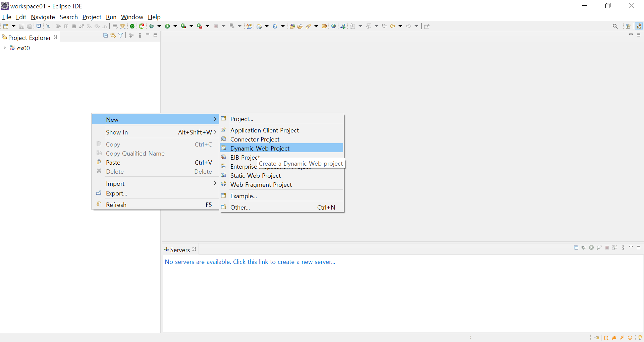Open Project Explorer View Menu (three dots)
Image resolution: width=644 pixels, height=342 pixels.
coord(140,35)
